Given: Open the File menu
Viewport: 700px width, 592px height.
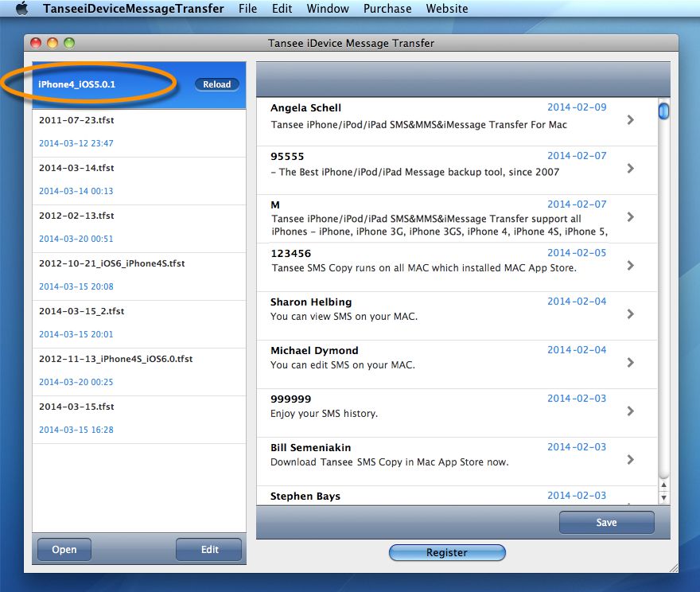Looking at the screenshot, I should point(247,9).
